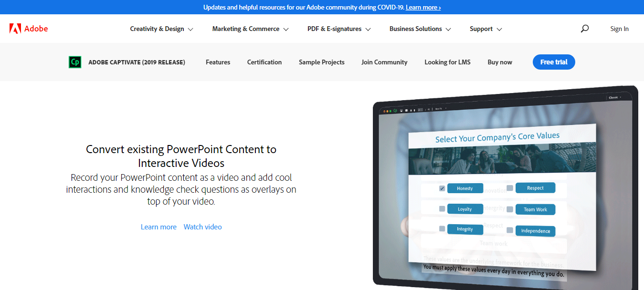Viewport: 644px width, 290px height.
Task: Open the search magnifier icon
Action: [585, 29]
